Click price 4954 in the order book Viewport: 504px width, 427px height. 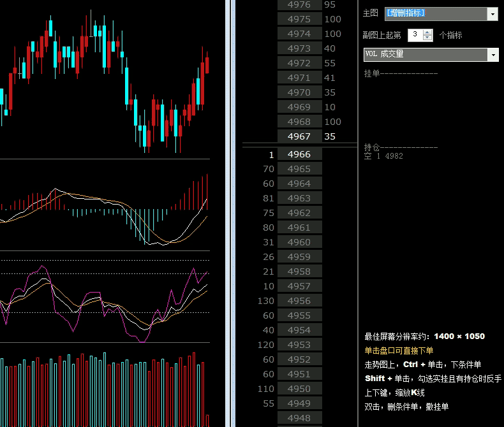[x=300, y=330]
